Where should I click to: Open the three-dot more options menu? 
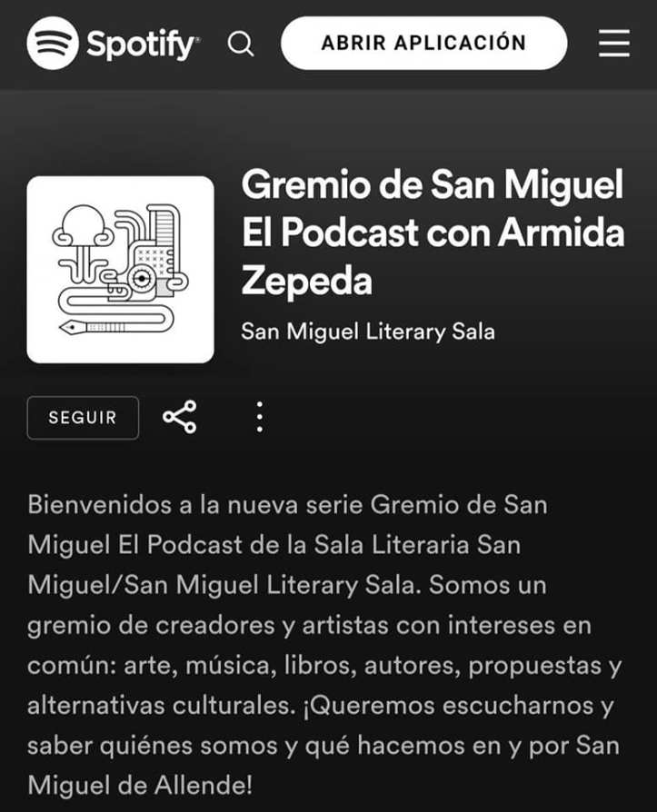tap(260, 417)
